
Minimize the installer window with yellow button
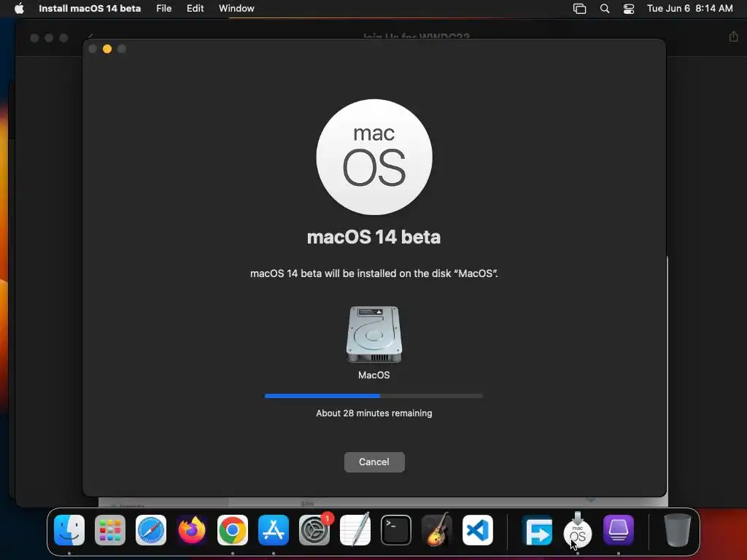(x=107, y=49)
